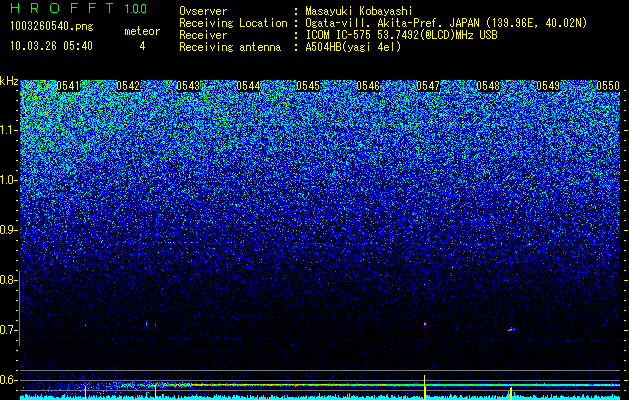Select antenna value A504HB(yagi 4el)
This screenshot has width=629, height=400.
coord(353,47)
